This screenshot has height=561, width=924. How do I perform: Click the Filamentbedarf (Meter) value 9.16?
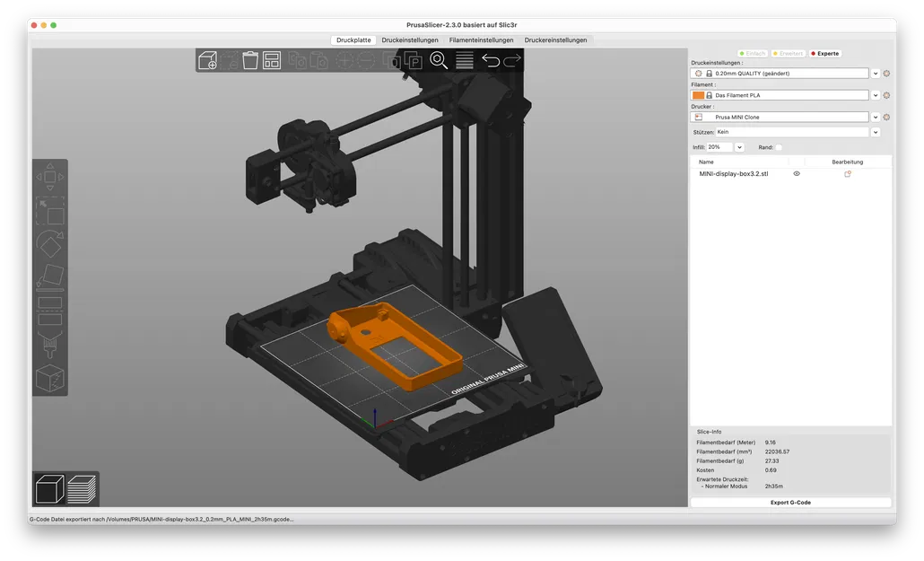[771, 443]
